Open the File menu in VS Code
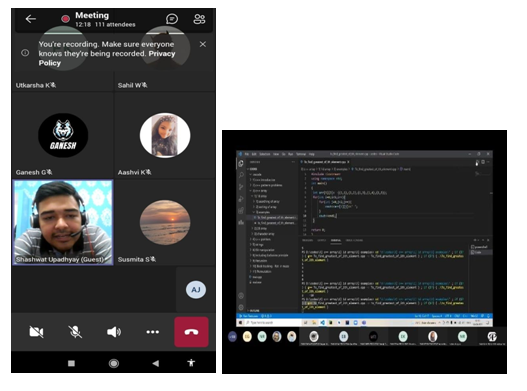 click(247, 154)
